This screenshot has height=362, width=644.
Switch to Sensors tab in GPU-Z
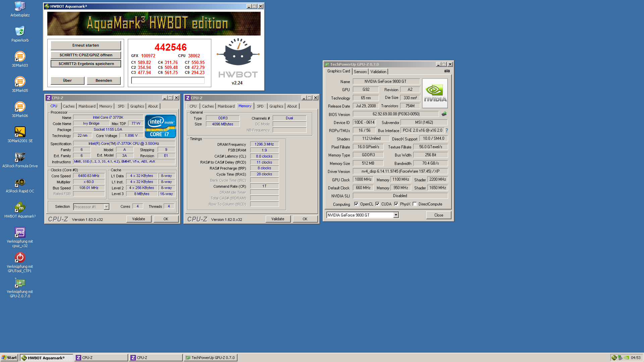pos(360,72)
